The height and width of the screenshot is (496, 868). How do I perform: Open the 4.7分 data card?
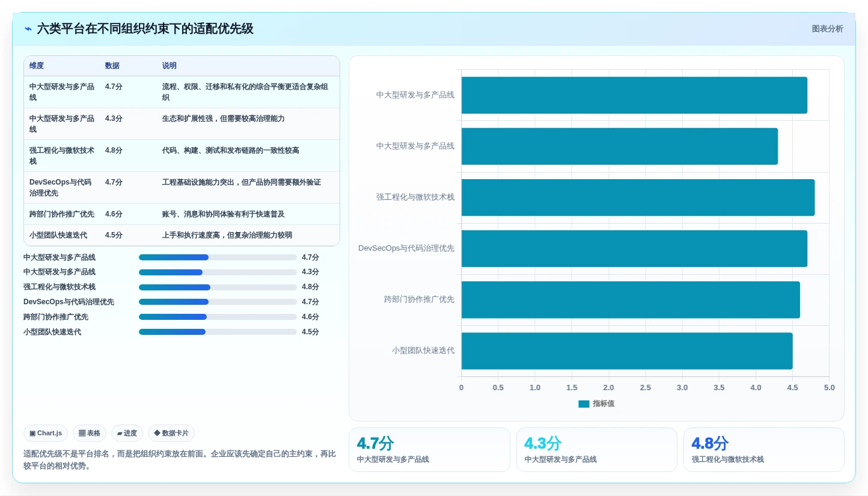click(x=429, y=450)
